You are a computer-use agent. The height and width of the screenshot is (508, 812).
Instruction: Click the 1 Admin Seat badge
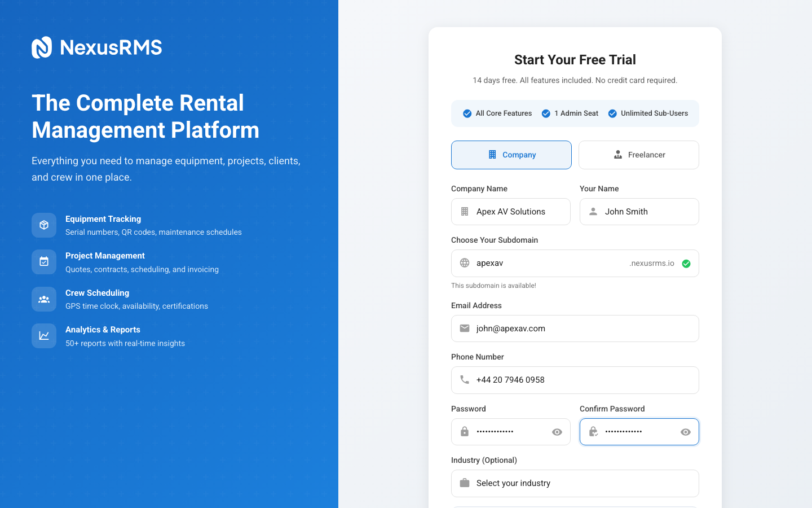pos(570,113)
